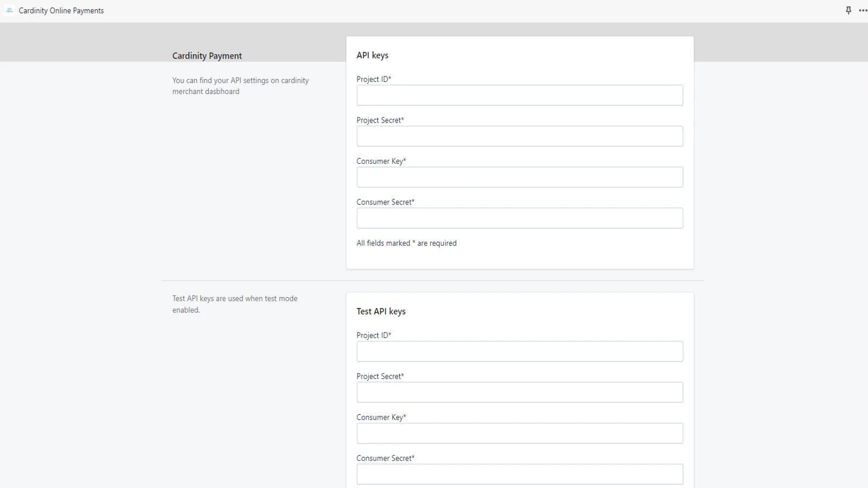868x488 pixels.
Task: Focus the API keys Project ID field
Action: 520,95
